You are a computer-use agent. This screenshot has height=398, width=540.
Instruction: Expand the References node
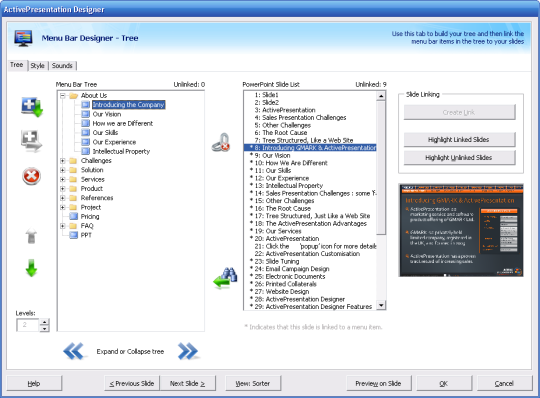point(63,198)
